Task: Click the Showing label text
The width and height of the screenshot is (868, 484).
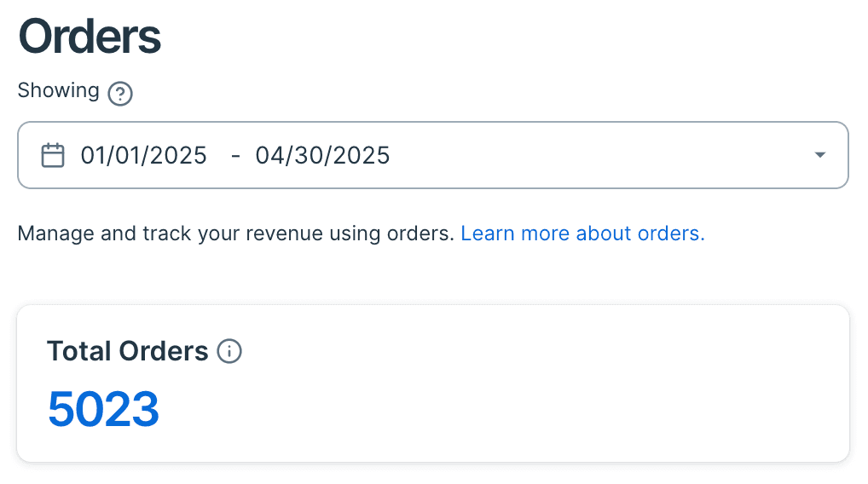Action: pyautogui.click(x=58, y=90)
